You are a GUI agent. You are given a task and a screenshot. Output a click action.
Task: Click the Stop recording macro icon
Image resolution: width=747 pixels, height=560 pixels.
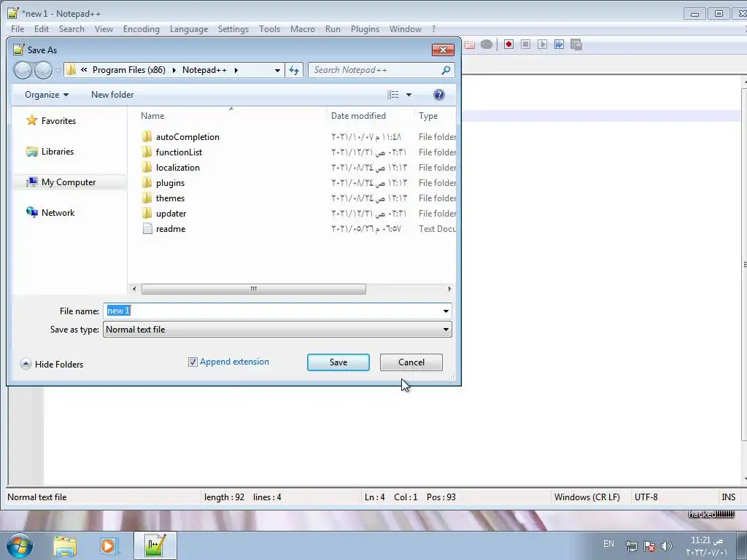525,44
